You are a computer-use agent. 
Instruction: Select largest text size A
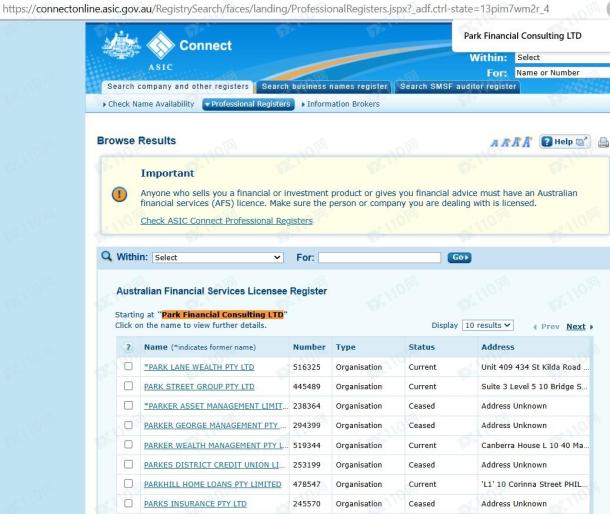pos(527,142)
